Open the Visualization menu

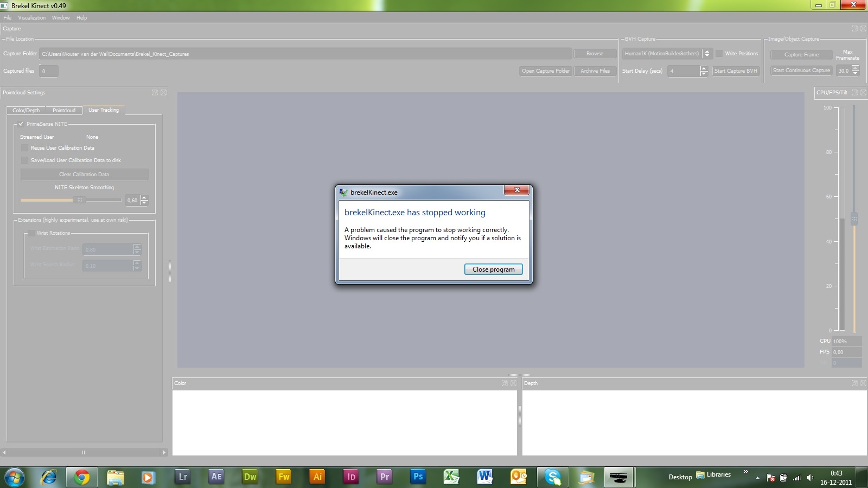tap(32, 17)
